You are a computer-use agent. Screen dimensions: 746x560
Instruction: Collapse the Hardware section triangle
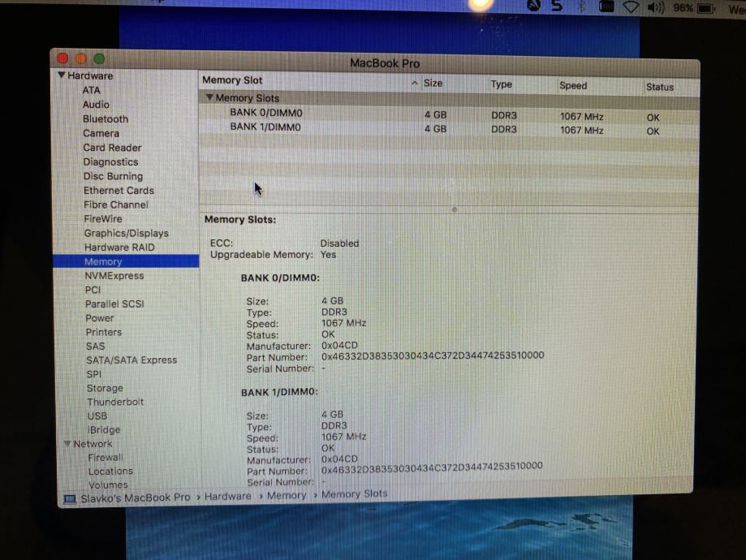62,75
